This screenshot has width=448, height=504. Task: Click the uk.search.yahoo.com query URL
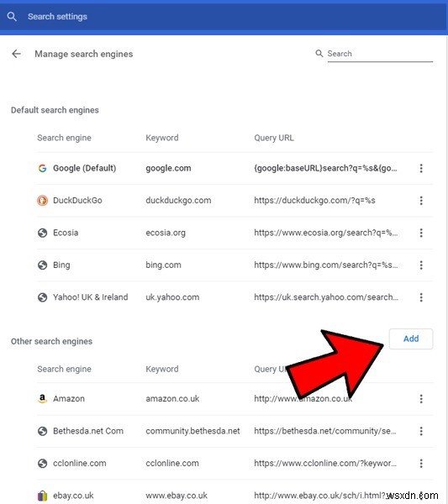point(326,297)
